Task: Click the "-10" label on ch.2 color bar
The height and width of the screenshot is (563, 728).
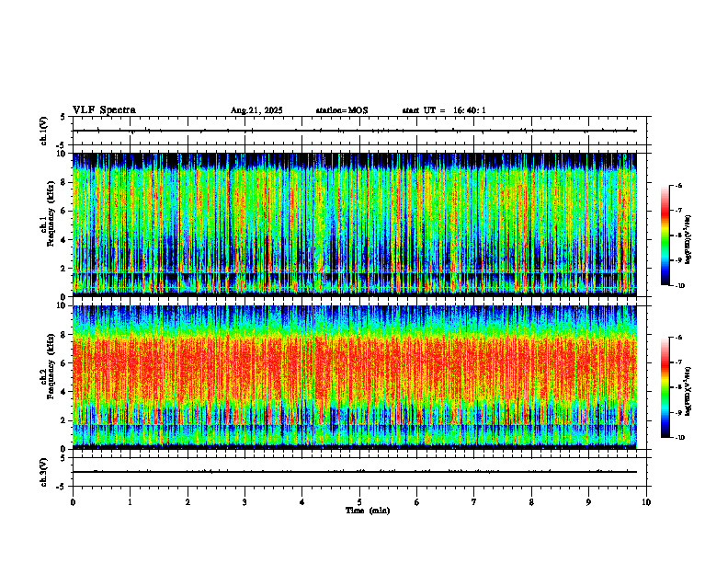Action: [680, 438]
